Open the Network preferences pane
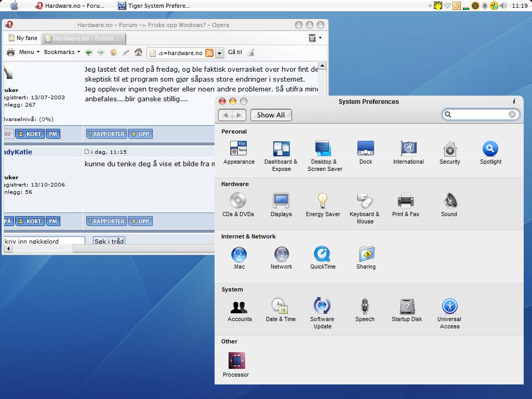The width and height of the screenshot is (532, 399). click(x=281, y=255)
